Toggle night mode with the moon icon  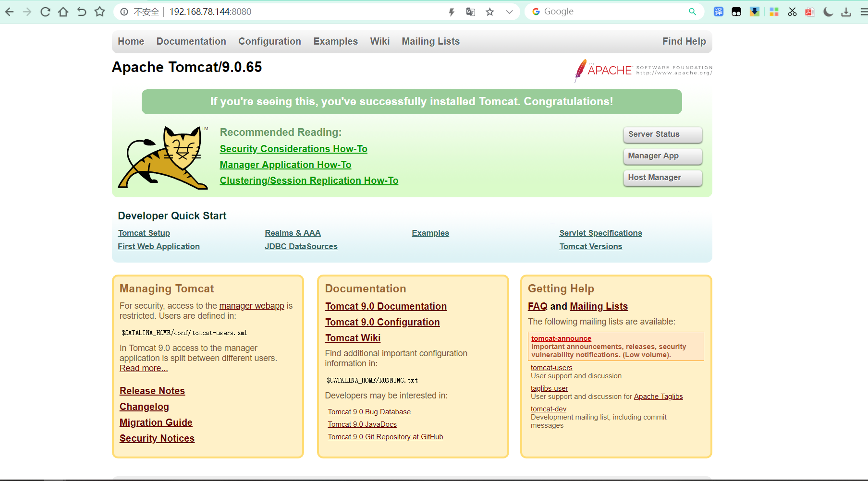tap(828, 12)
